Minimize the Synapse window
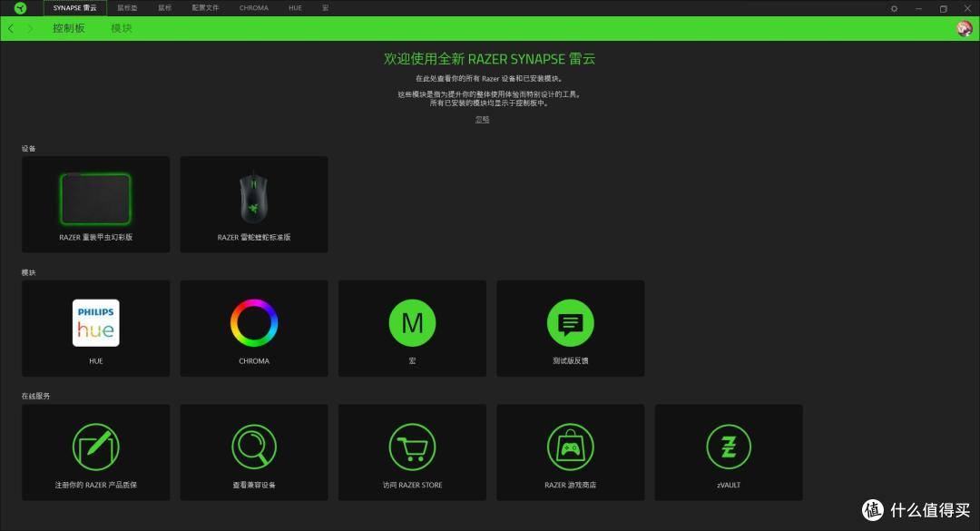The width and height of the screenshot is (980, 531). point(918,9)
